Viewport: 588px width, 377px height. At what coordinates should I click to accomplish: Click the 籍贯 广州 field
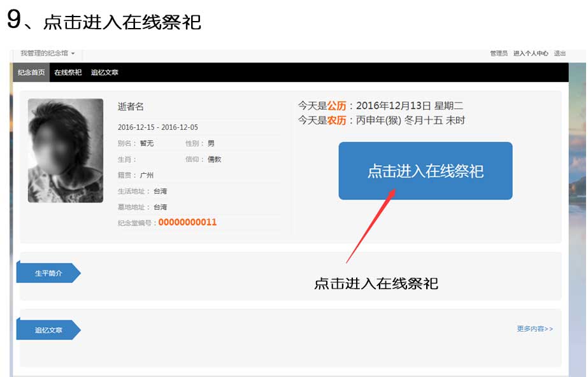point(136,175)
